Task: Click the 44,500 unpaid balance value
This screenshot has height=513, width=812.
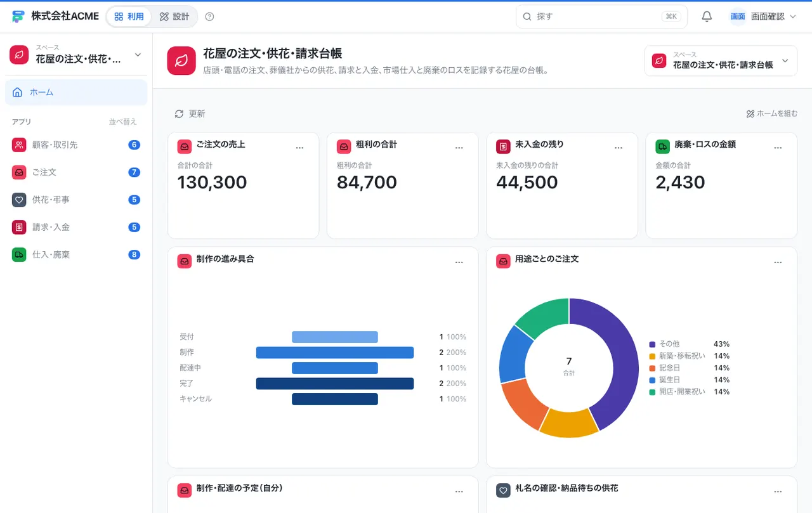Action: pos(527,183)
